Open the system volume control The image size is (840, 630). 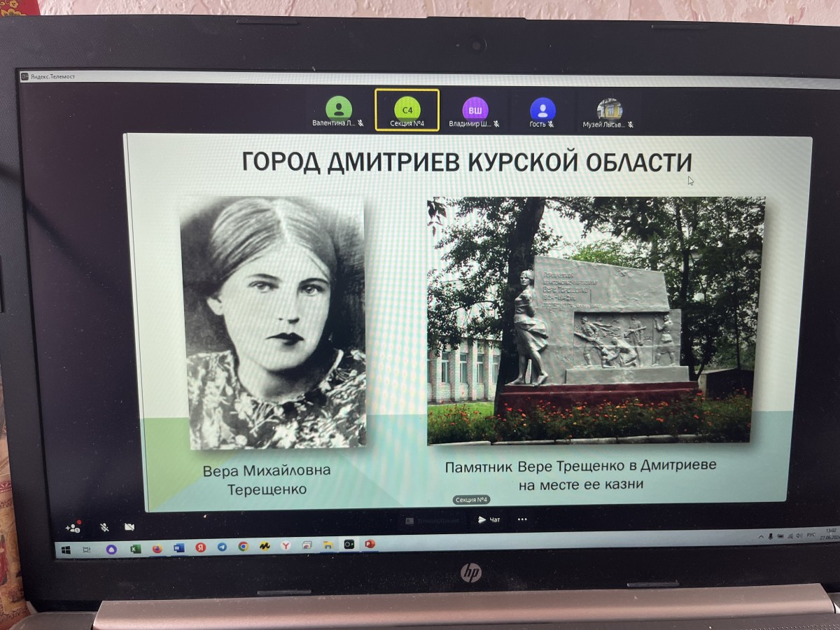pyautogui.click(x=799, y=535)
